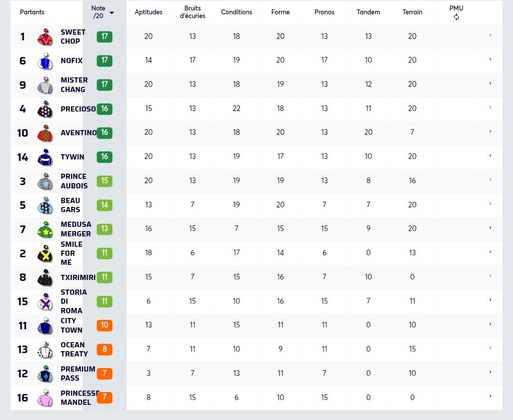Viewport: 513px width, 420px height.
Task: Click Princesse Mandel's pink silks icon
Action: click(46, 398)
